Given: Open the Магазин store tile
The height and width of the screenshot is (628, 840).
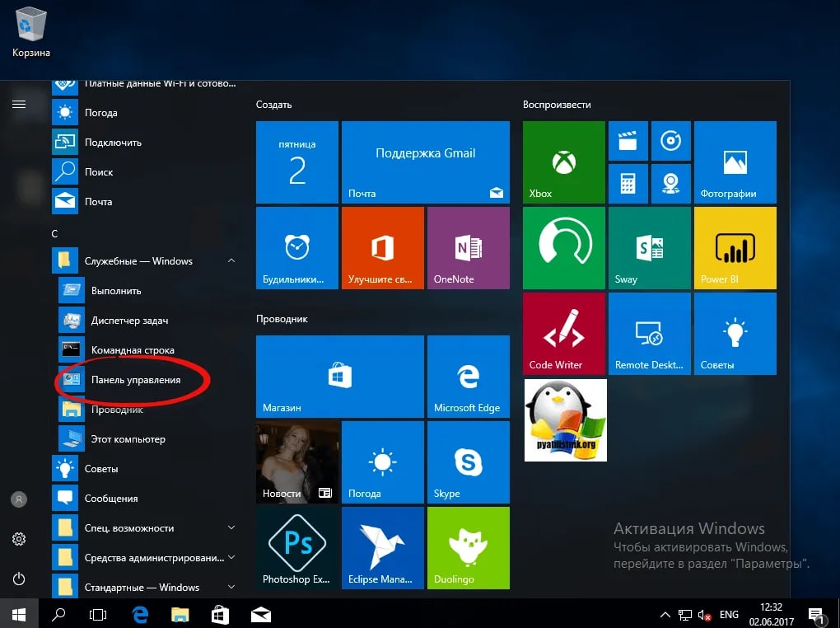Looking at the screenshot, I should [x=339, y=377].
